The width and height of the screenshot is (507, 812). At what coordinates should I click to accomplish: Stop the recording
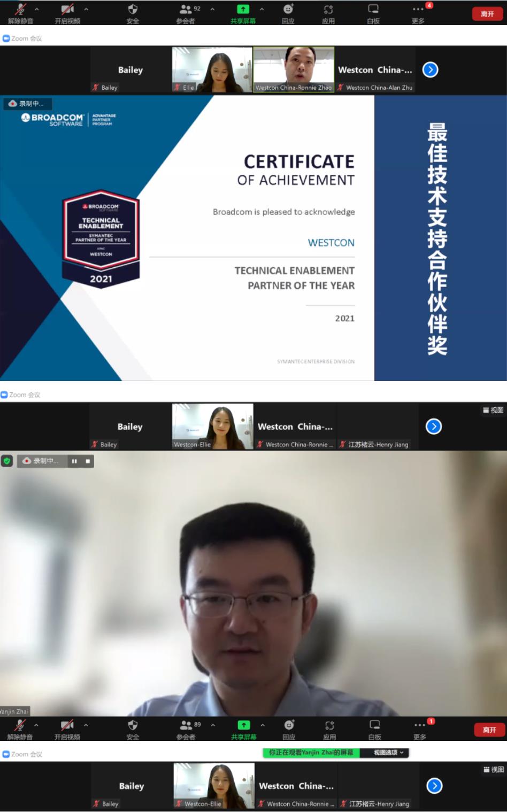88,461
